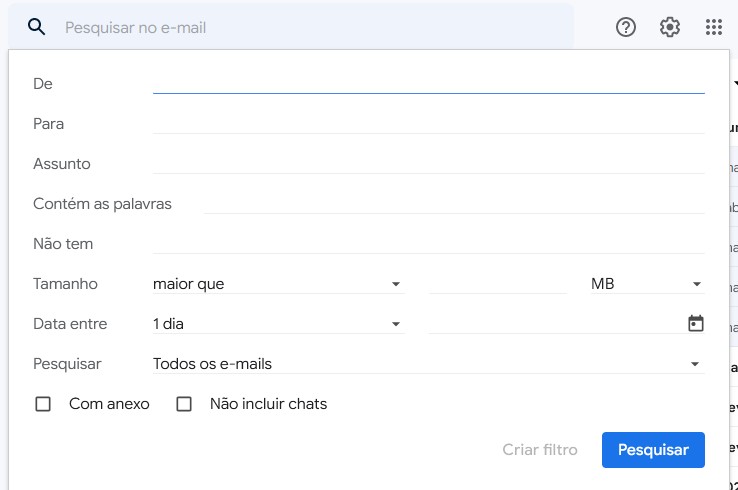Open the Google apps grid icon

click(714, 27)
